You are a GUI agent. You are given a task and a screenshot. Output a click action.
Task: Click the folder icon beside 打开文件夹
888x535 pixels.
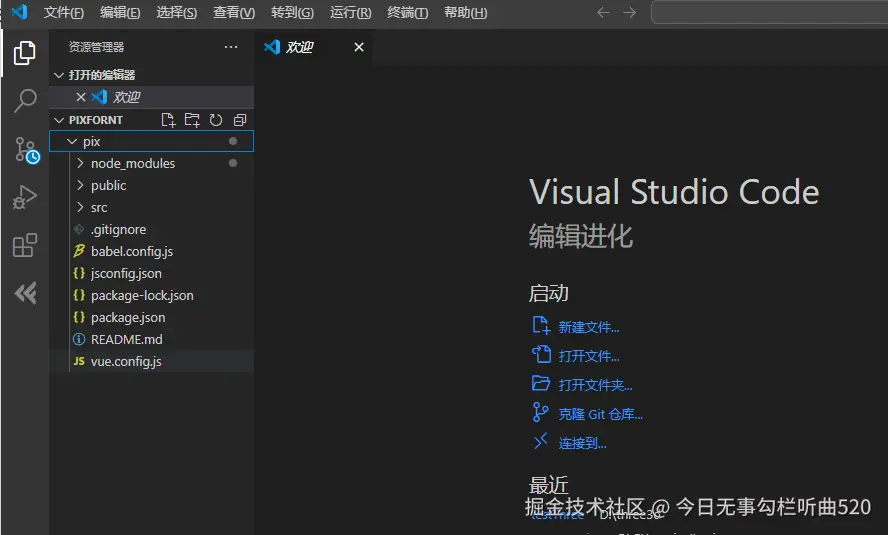coord(541,383)
